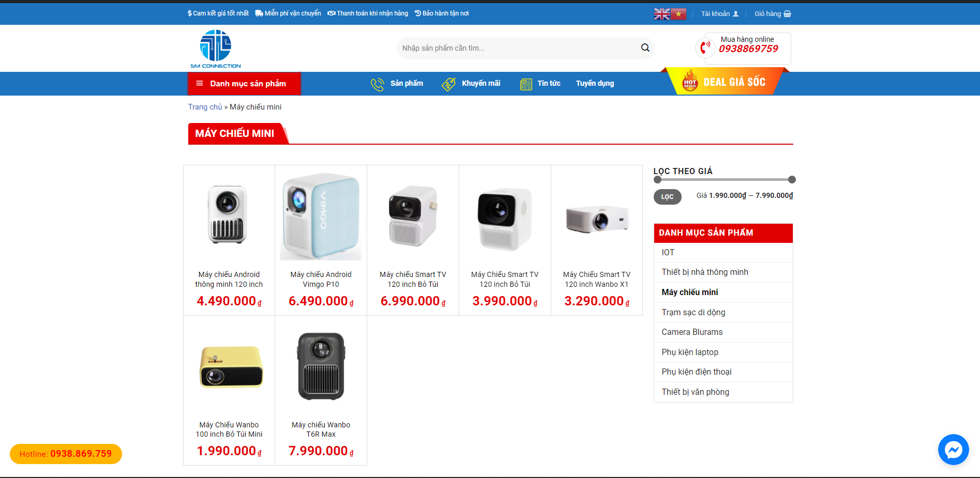Open Vimgo P10 projector thumbnail
Image resolution: width=980 pixels, height=478 pixels.
point(321,217)
